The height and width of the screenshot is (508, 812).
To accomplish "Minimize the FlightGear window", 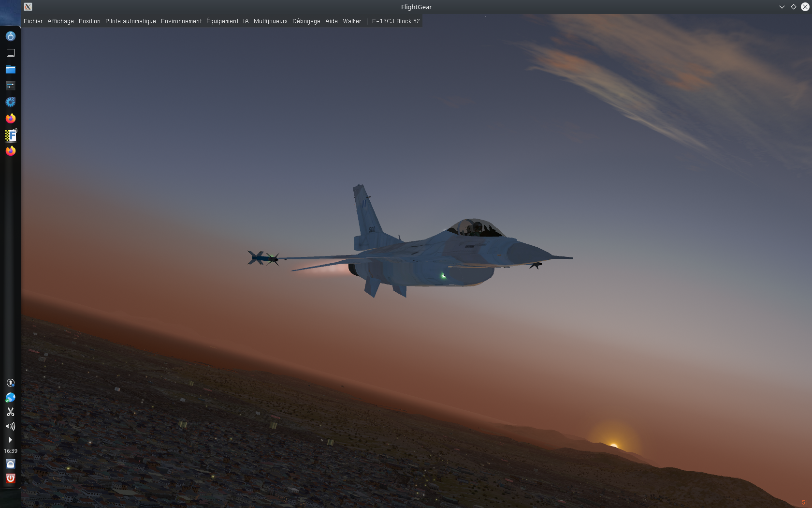I will pyautogui.click(x=782, y=7).
